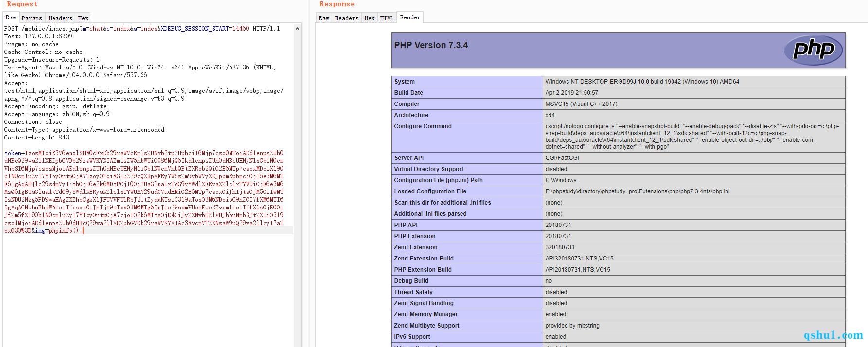Click the img=phpinfo() parameter in body

[58, 231]
